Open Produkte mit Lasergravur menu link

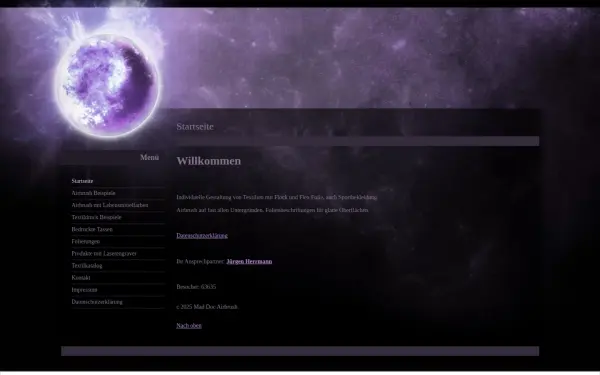(104, 254)
